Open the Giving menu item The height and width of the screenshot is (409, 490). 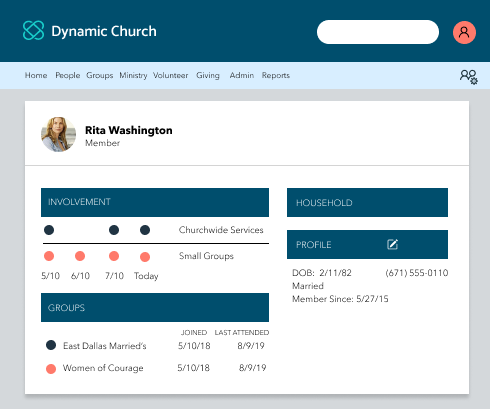(208, 76)
